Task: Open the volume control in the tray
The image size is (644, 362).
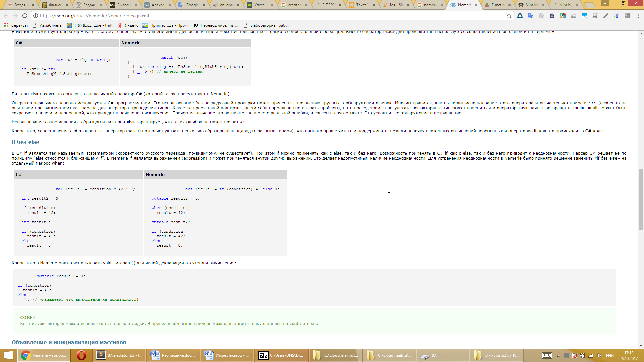Action: [x=599, y=356]
